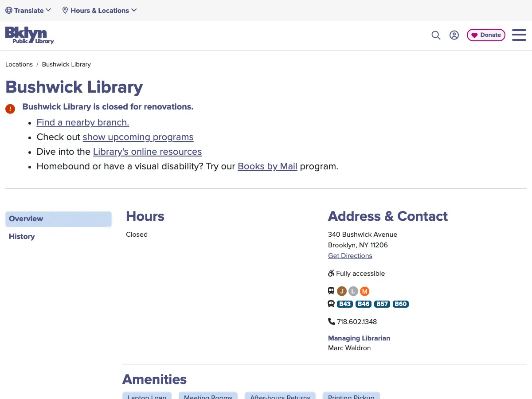Click the bus icon beside B43
The height and width of the screenshot is (399, 532).
pyautogui.click(x=331, y=304)
